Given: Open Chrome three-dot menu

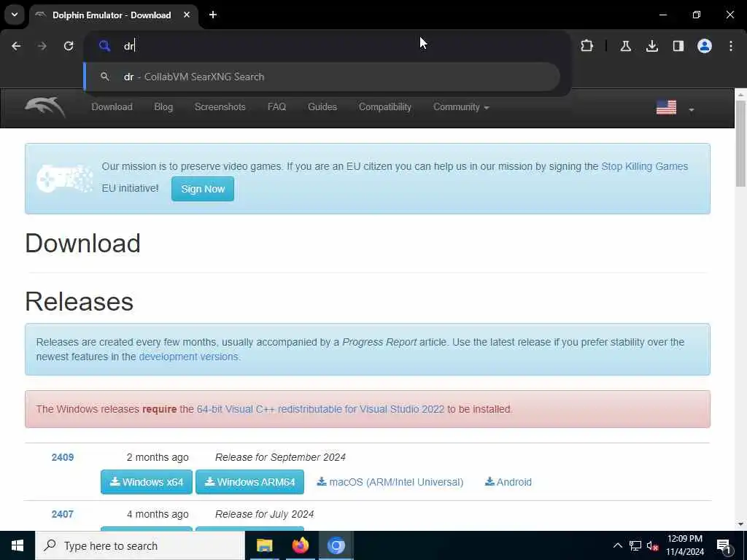Looking at the screenshot, I should pyautogui.click(x=731, y=46).
